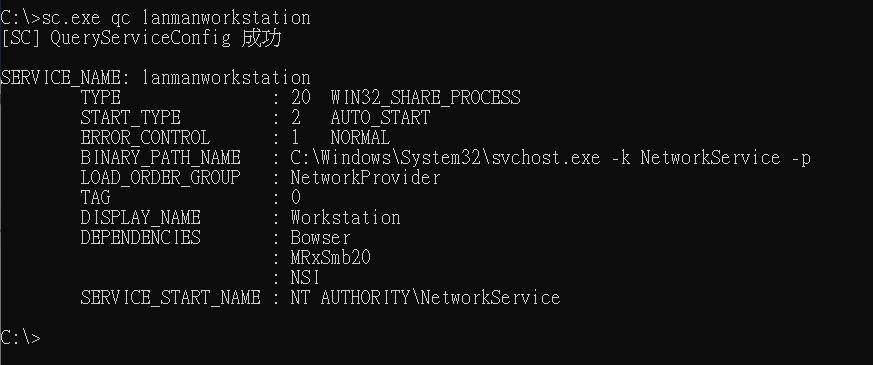Click the Workstation display name value
Image resolution: width=873 pixels, height=365 pixels.
click(345, 217)
